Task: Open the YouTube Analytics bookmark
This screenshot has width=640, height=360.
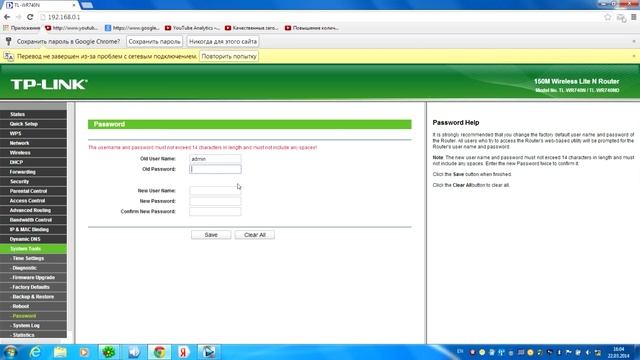Action: point(192,28)
